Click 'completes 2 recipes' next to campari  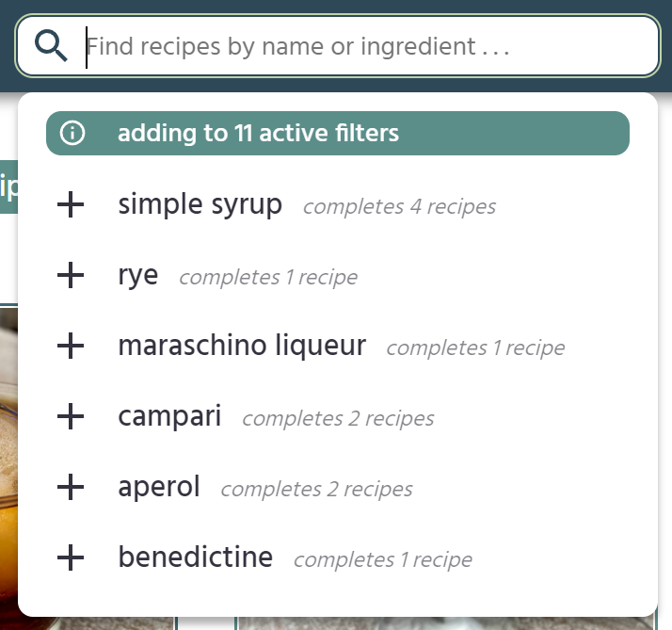pos(338,419)
